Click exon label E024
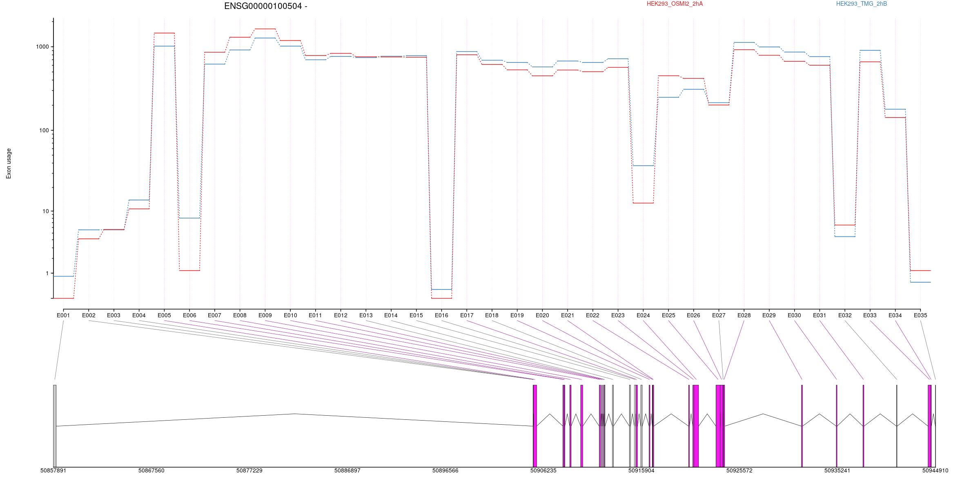The height and width of the screenshot is (490, 980). [643, 315]
